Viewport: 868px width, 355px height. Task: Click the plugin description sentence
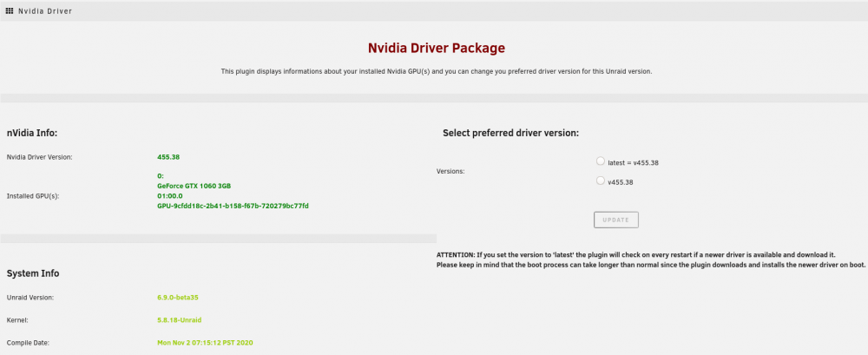point(437,71)
